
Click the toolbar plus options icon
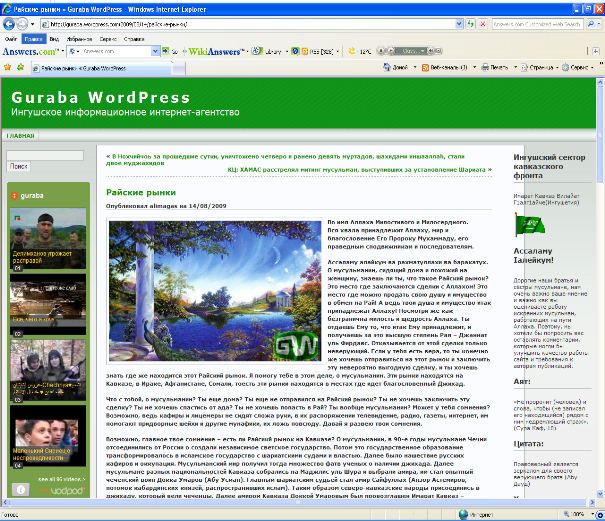click(x=596, y=51)
